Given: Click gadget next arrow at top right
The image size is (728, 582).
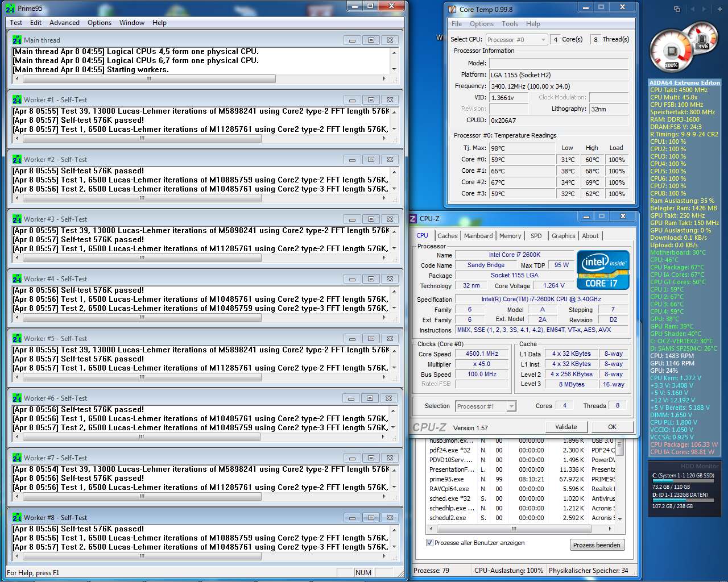Looking at the screenshot, I should (704, 9).
